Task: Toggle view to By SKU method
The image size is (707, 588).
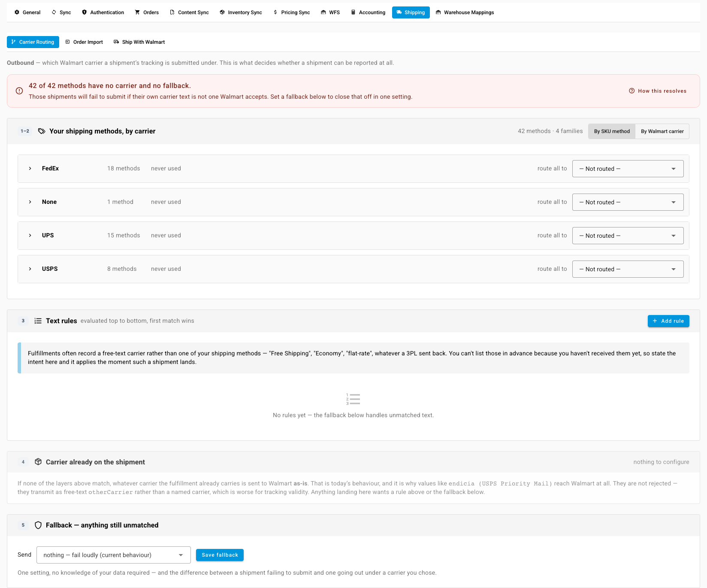Action: click(x=612, y=131)
